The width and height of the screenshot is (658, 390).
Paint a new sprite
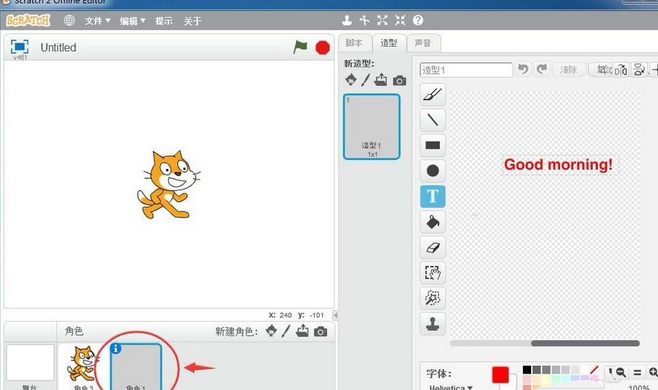[286, 331]
